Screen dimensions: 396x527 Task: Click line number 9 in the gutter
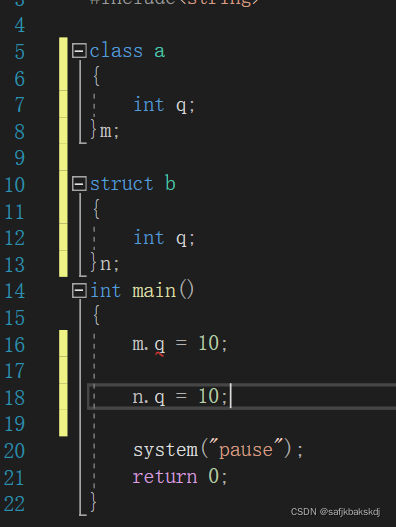coord(19,158)
